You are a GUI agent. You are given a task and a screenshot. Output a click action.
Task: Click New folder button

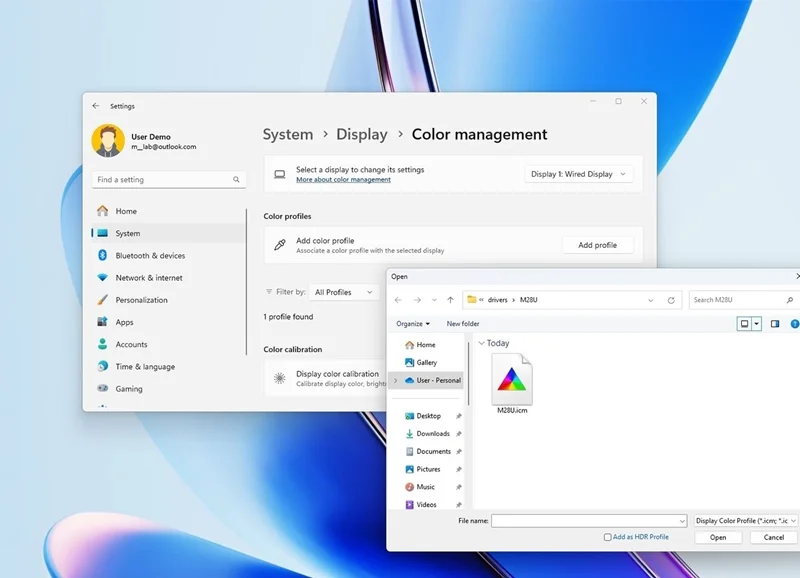(x=463, y=323)
